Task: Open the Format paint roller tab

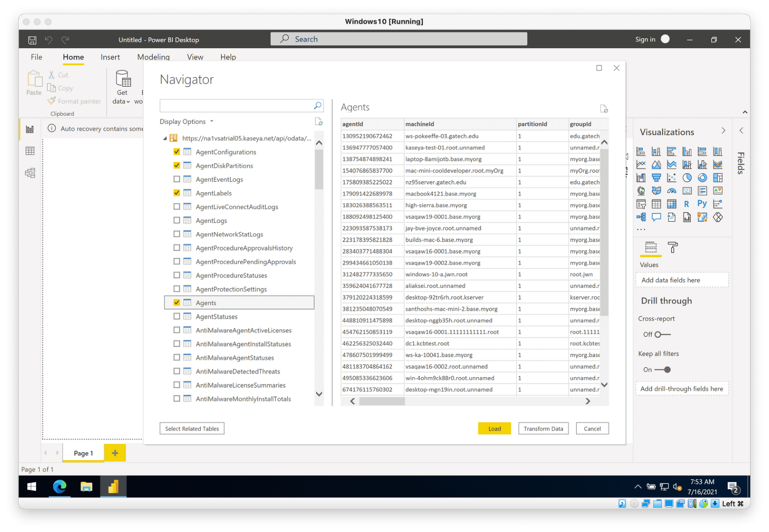Action: tap(673, 247)
